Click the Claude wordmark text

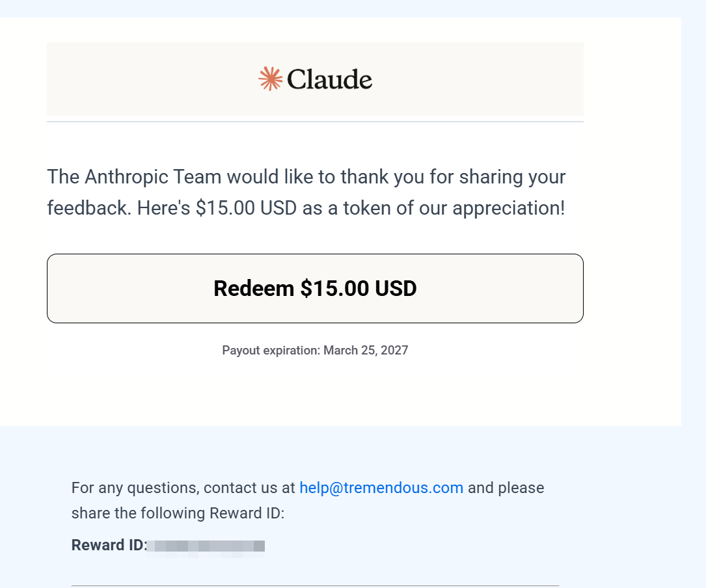pyautogui.click(x=330, y=79)
